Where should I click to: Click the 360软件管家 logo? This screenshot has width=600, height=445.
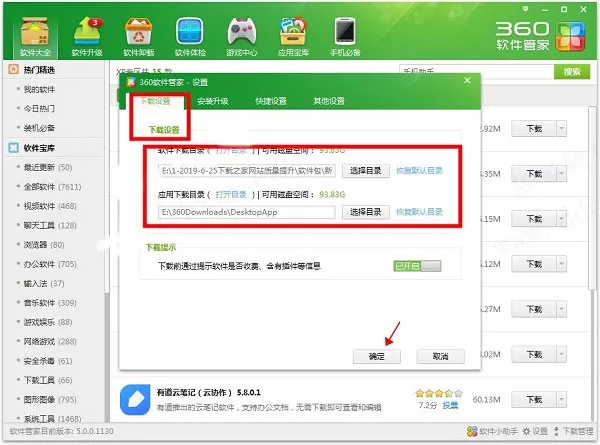pos(540,36)
